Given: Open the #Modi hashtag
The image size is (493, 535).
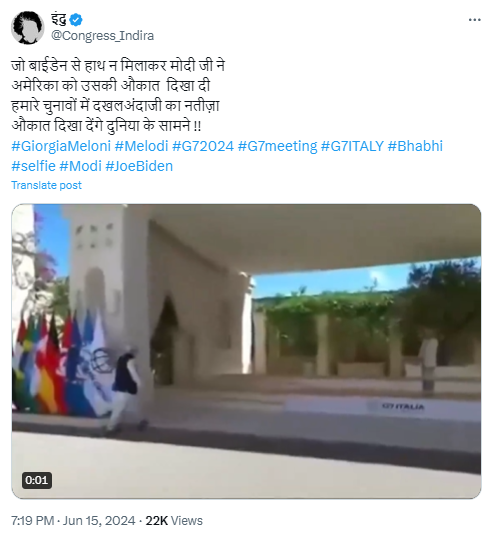Looking at the screenshot, I should click(x=81, y=166).
